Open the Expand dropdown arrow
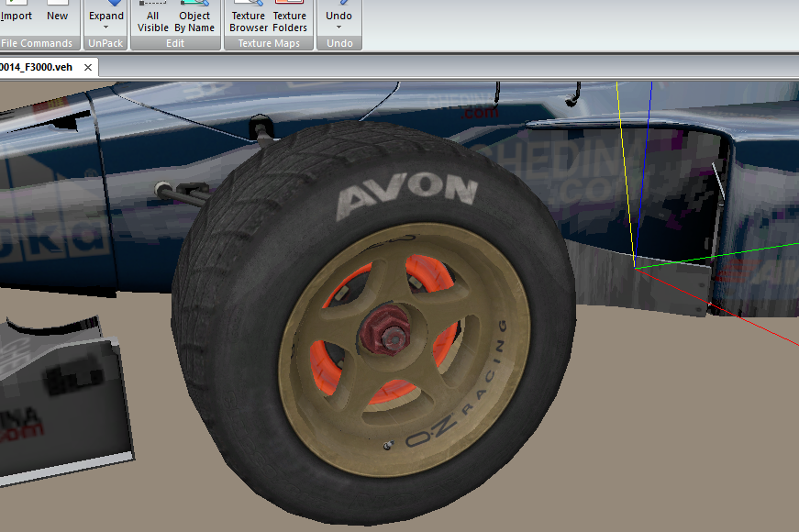This screenshot has height=532, width=799. click(x=106, y=28)
